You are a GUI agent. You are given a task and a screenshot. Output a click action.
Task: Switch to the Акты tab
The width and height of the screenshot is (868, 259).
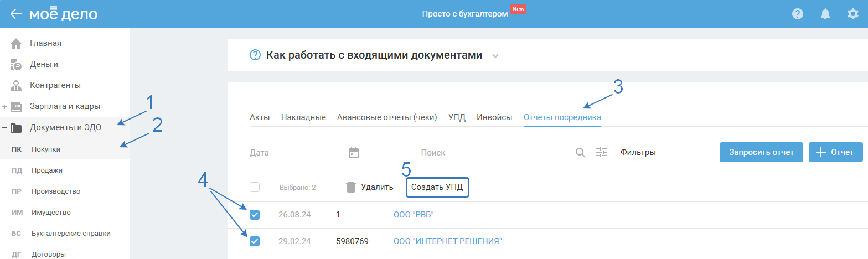click(260, 117)
